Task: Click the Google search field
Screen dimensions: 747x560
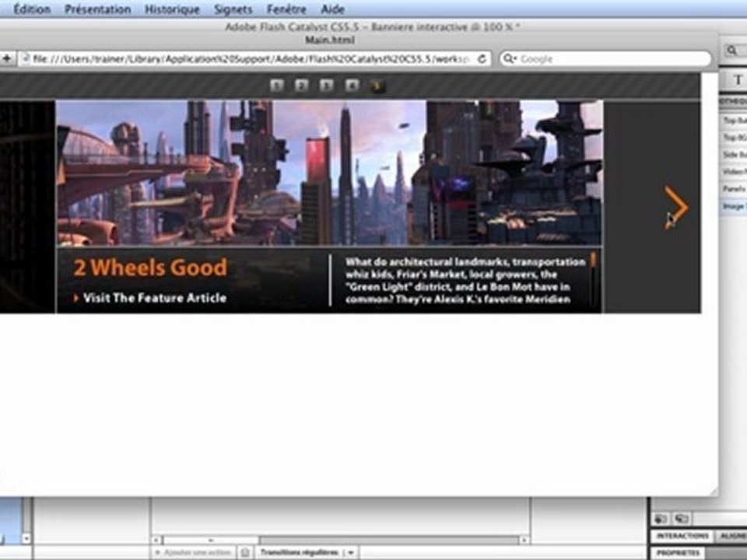Action: 605,58
